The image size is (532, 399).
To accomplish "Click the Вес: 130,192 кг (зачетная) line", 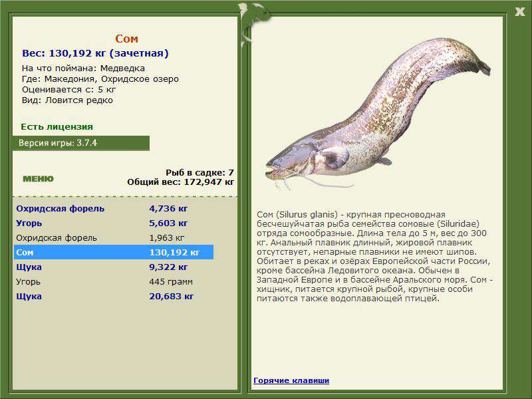I will (95, 53).
